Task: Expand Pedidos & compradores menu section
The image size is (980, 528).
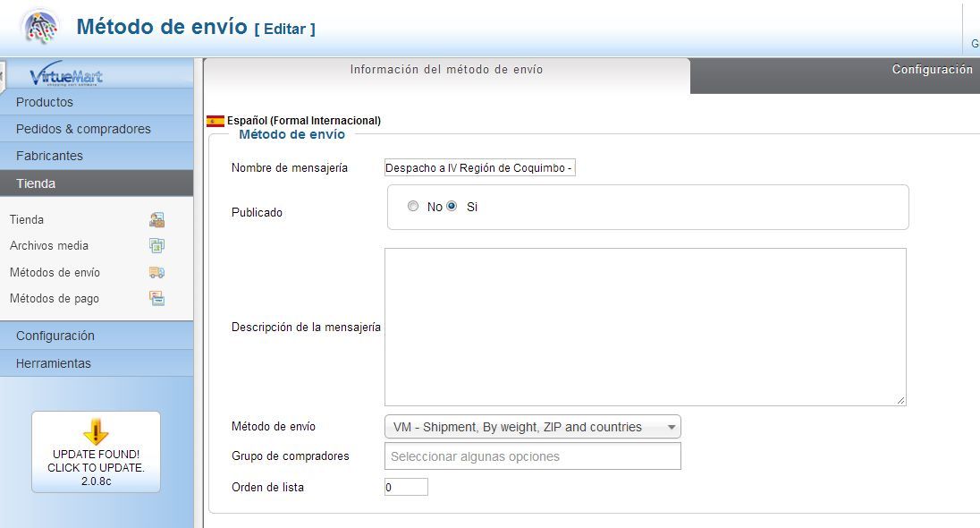Action: point(97,129)
